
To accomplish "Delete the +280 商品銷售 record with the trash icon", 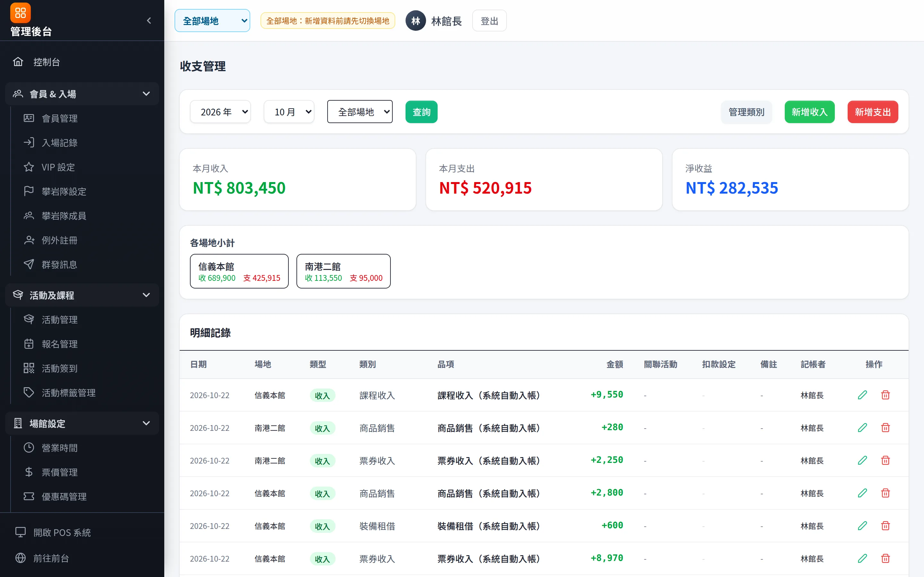I will tap(885, 428).
